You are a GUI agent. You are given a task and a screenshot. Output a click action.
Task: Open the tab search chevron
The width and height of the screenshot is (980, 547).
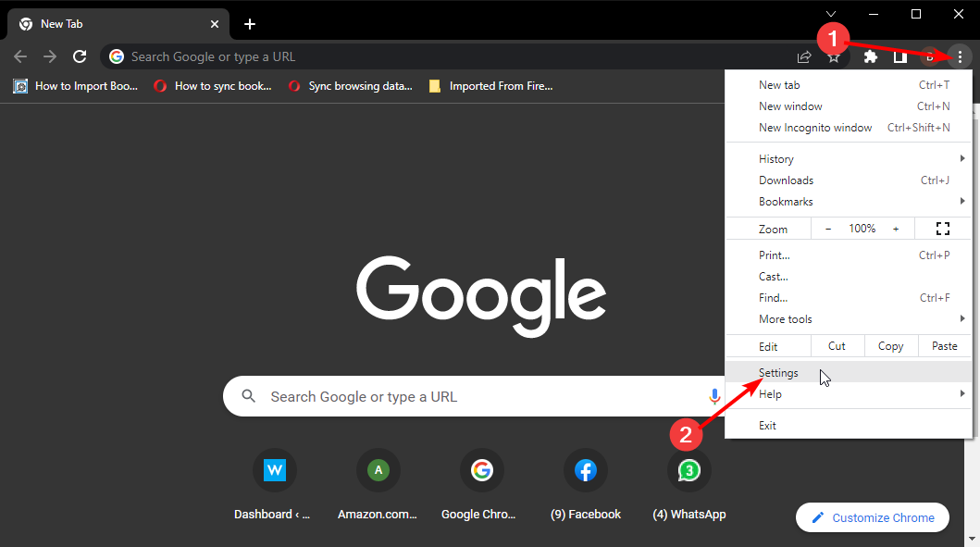(x=831, y=14)
